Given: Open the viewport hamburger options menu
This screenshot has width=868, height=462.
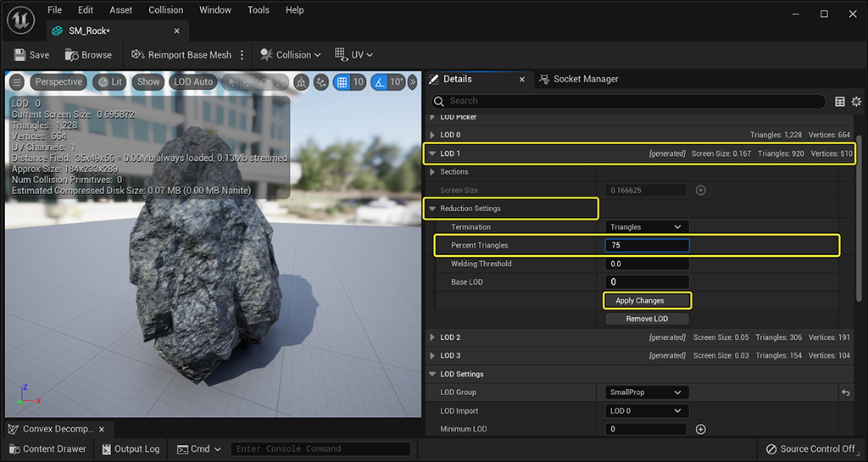Looking at the screenshot, I should point(17,82).
